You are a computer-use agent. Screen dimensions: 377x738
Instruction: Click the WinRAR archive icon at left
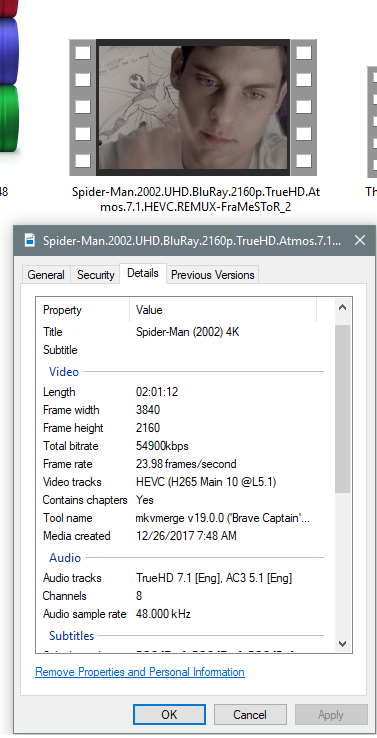click(x=9, y=75)
